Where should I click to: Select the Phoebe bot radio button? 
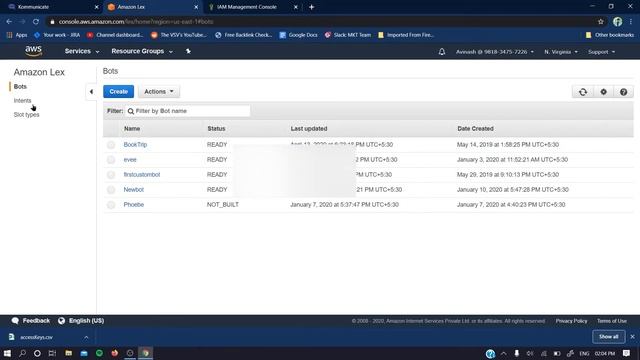(111, 205)
